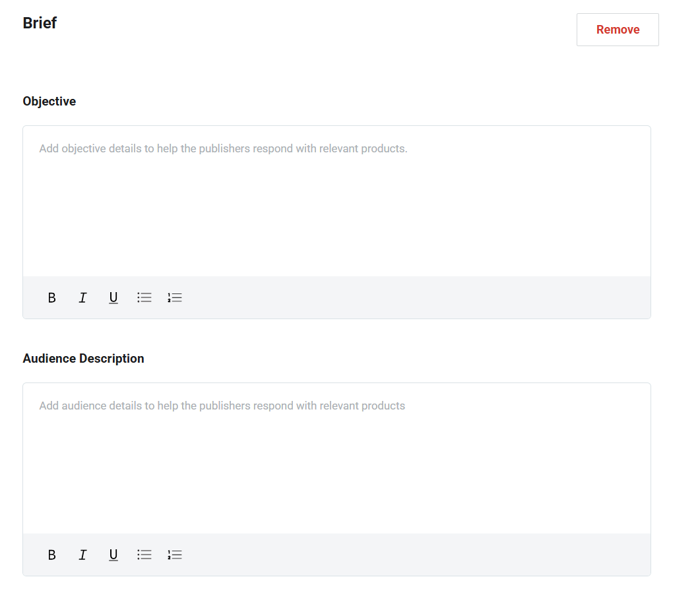700x608 pixels.
Task: Focus the Objective text area
Action: point(336,211)
